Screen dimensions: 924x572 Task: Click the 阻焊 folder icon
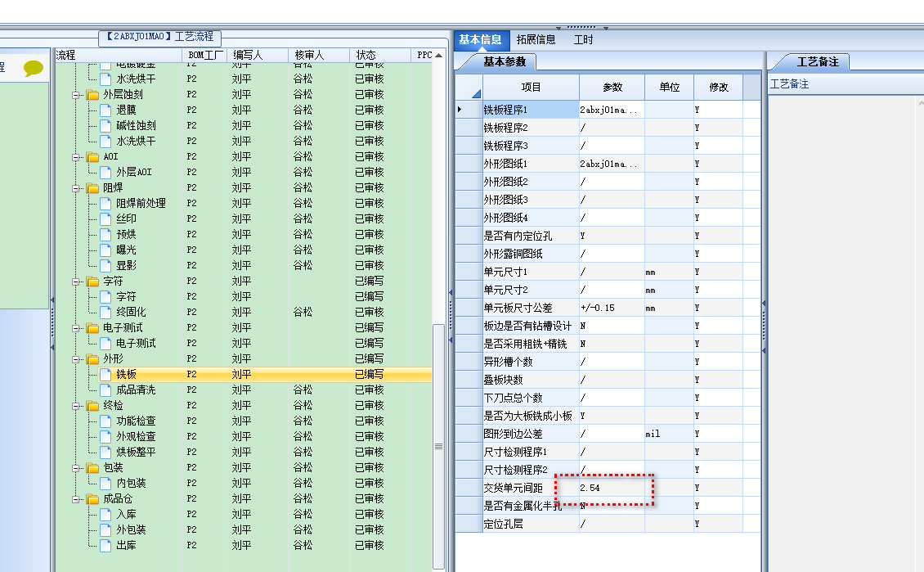point(92,188)
